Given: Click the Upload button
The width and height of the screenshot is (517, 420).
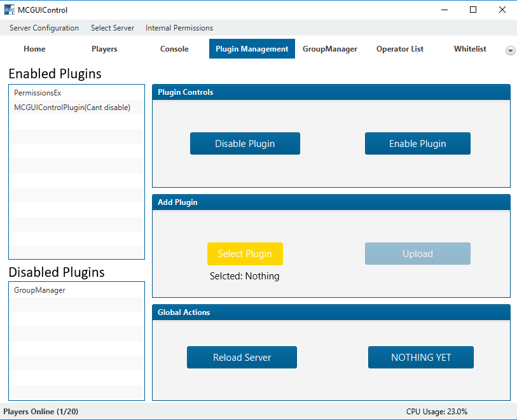Looking at the screenshot, I should [x=417, y=254].
